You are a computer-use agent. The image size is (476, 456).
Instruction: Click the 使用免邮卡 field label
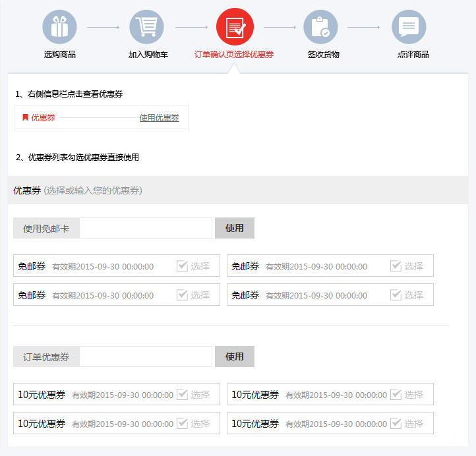pyautogui.click(x=46, y=228)
